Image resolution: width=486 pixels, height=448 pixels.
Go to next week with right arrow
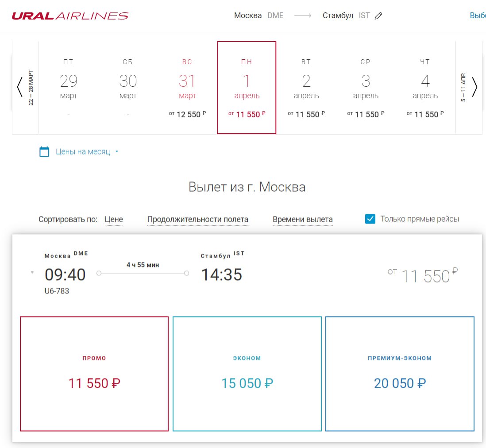click(474, 87)
